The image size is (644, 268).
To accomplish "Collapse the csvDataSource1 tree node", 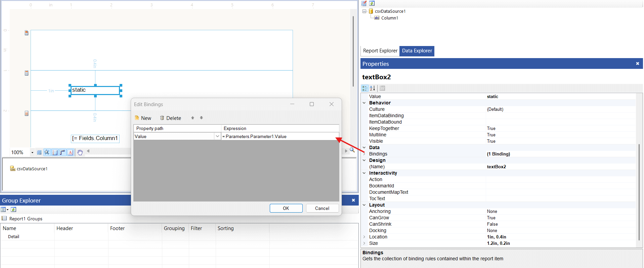I will coord(364,11).
